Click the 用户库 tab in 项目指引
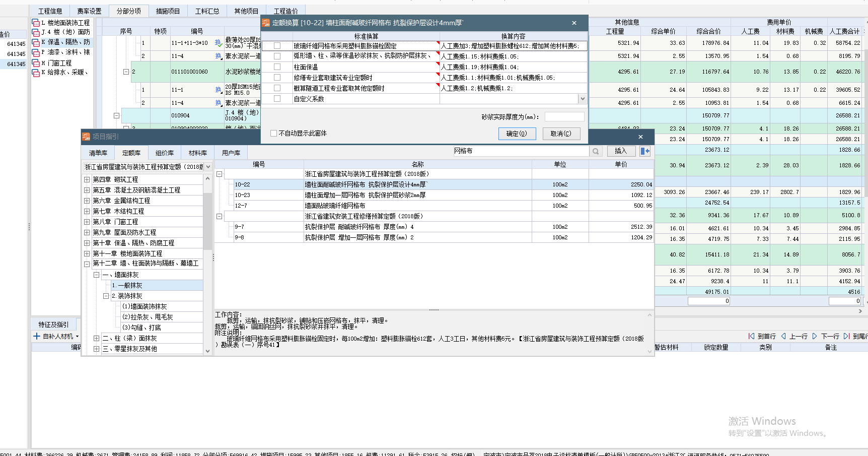 point(231,153)
